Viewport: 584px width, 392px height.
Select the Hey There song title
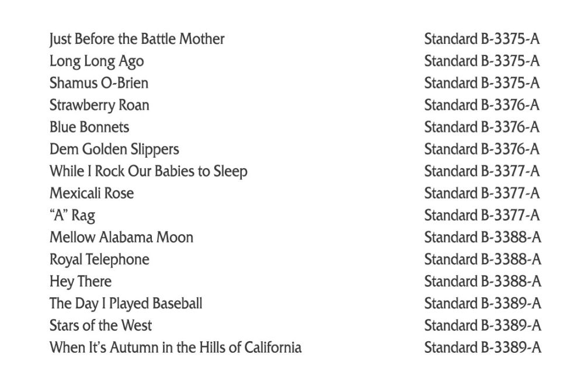80,282
